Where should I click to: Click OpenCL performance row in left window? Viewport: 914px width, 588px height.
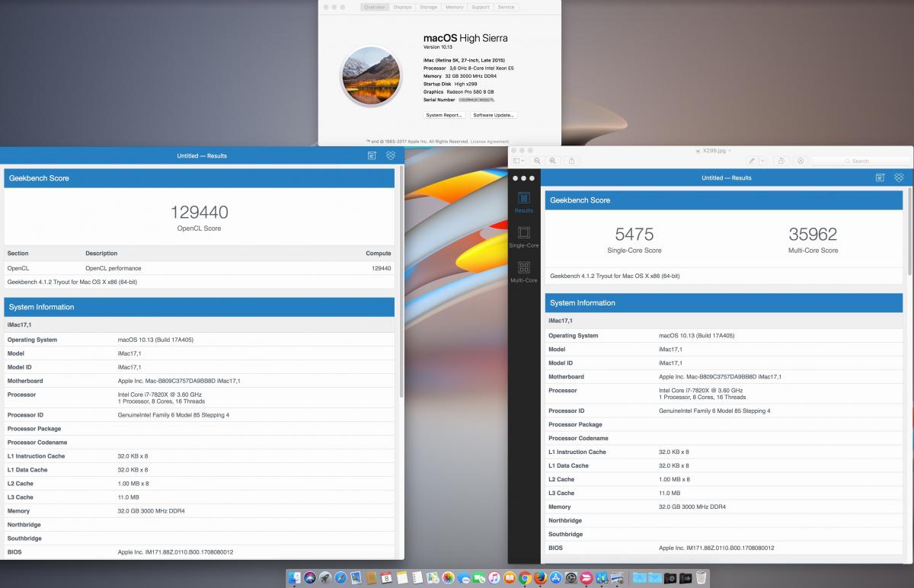(200, 268)
